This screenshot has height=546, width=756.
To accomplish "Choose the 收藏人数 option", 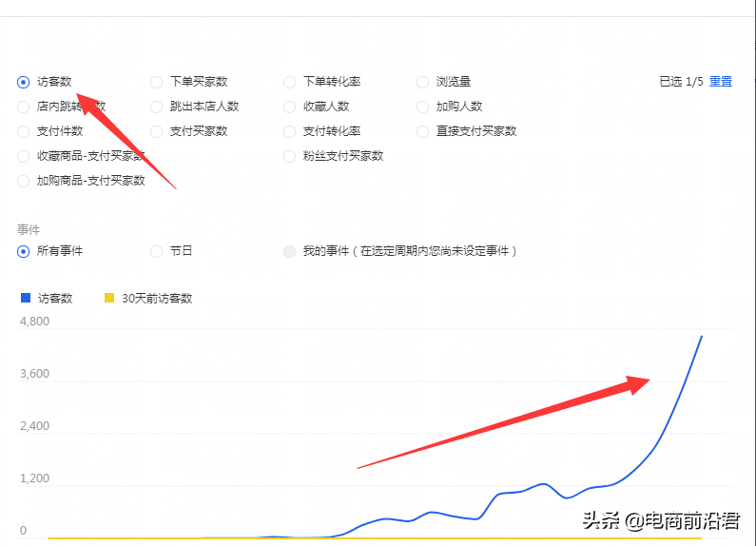I will coord(289,107).
